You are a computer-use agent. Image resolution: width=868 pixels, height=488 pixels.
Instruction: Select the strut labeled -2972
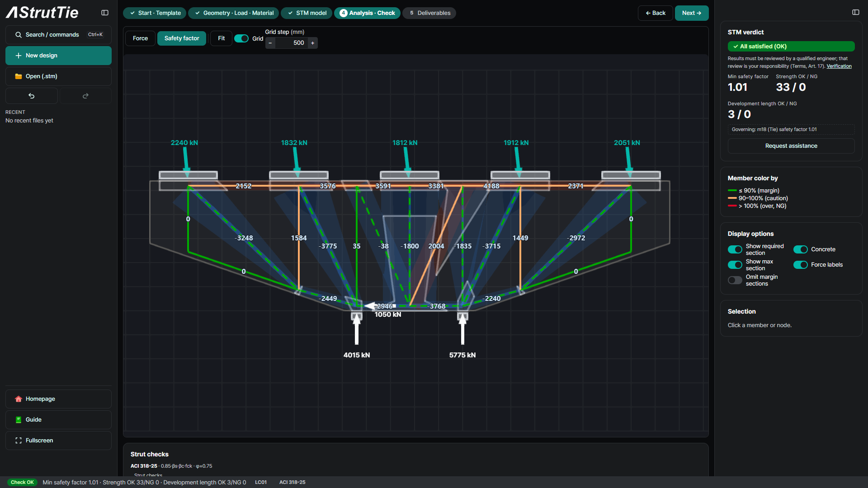(x=576, y=238)
